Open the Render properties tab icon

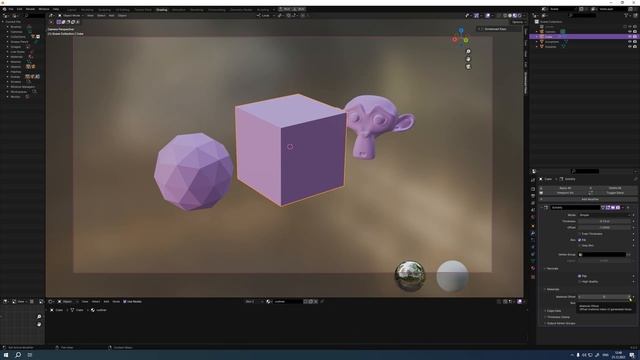[x=533, y=189]
